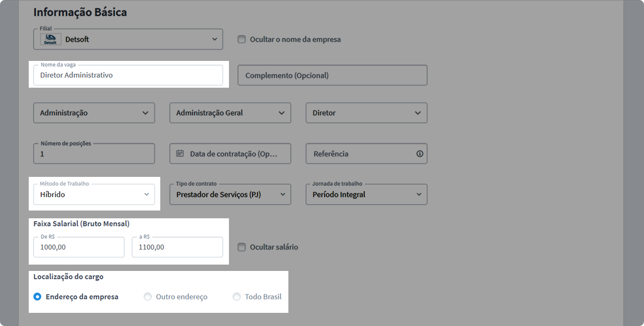Viewport: 644px width, 326px height.
Task: Check the Ocultar o nome da empresa checkbox
Action: tap(242, 39)
